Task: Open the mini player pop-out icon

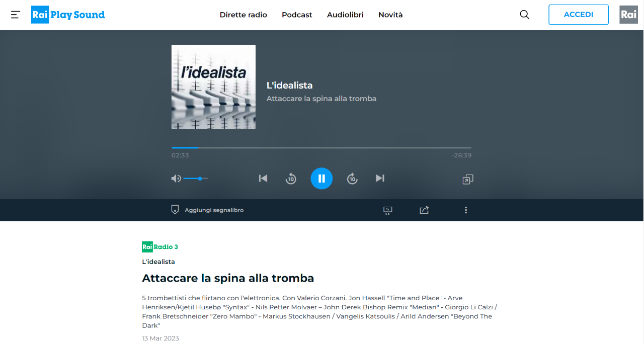Action: click(468, 179)
